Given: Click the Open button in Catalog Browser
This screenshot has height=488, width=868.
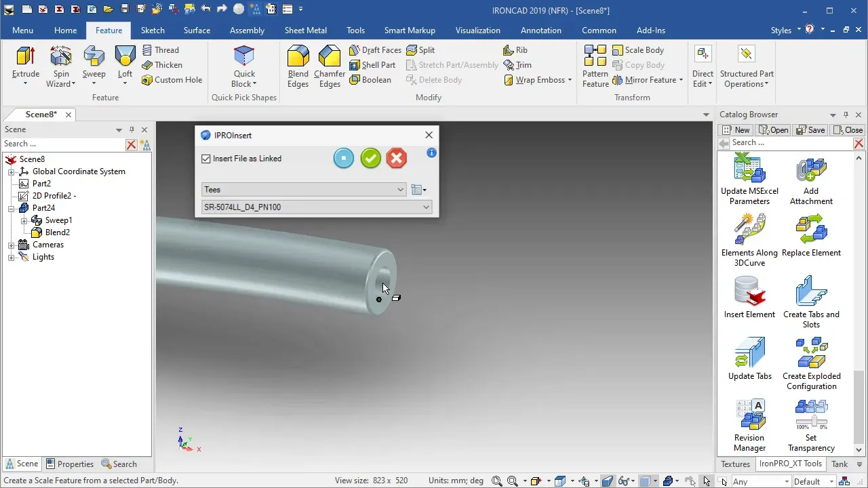Looking at the screenshot, I should pyautogui.click(x=773, y=130).
